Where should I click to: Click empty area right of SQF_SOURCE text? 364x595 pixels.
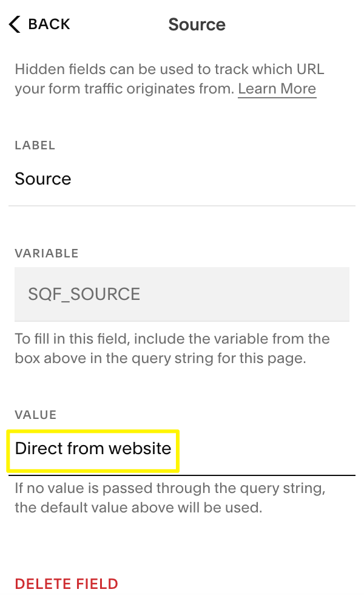(243, 294)
